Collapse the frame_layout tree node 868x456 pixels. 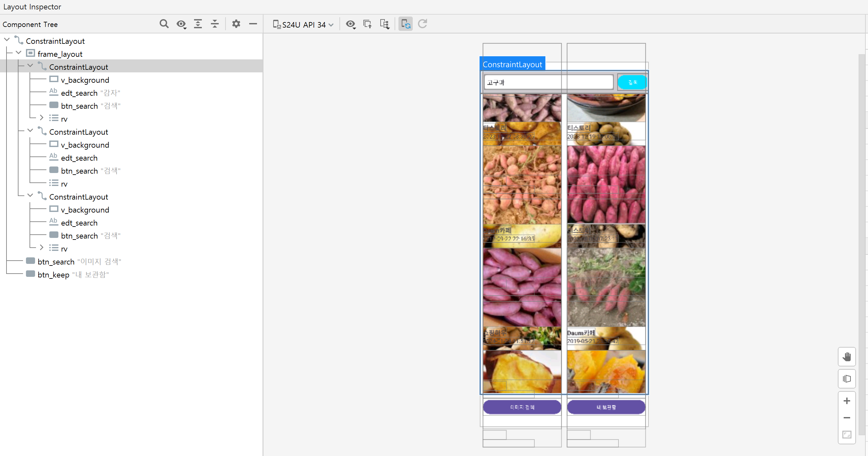click(18, 53)
